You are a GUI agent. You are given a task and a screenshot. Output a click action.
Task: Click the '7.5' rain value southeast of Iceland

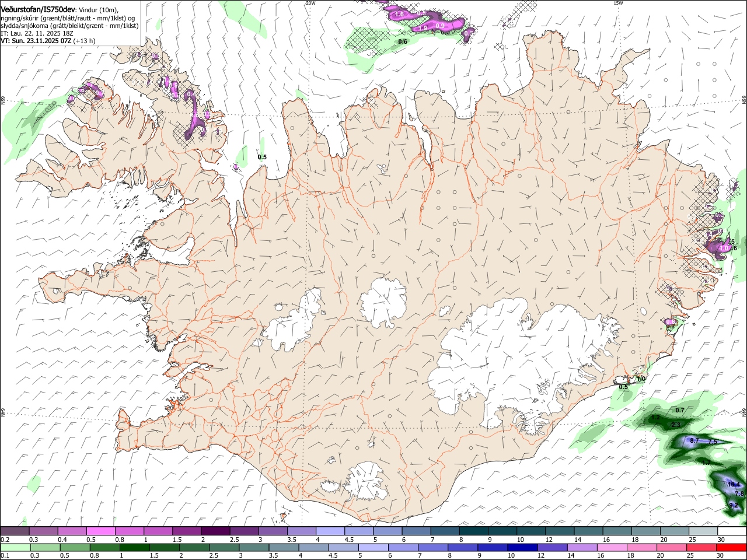(x=713, y=442)
